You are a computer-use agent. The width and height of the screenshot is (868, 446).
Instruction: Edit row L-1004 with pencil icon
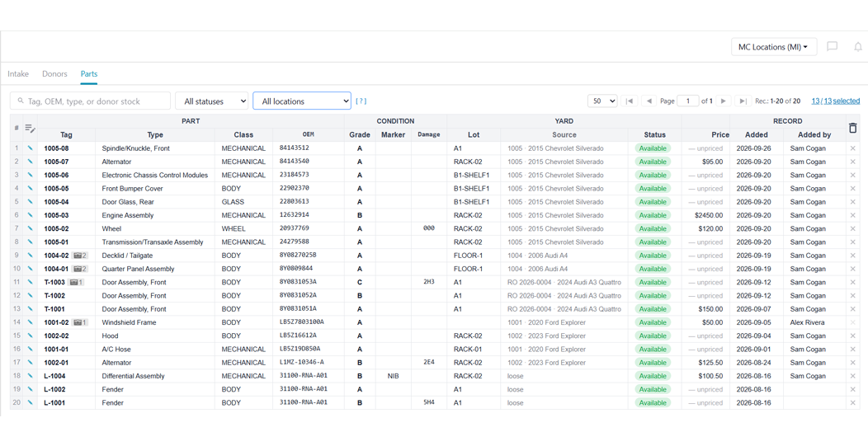tap(31, 376)
